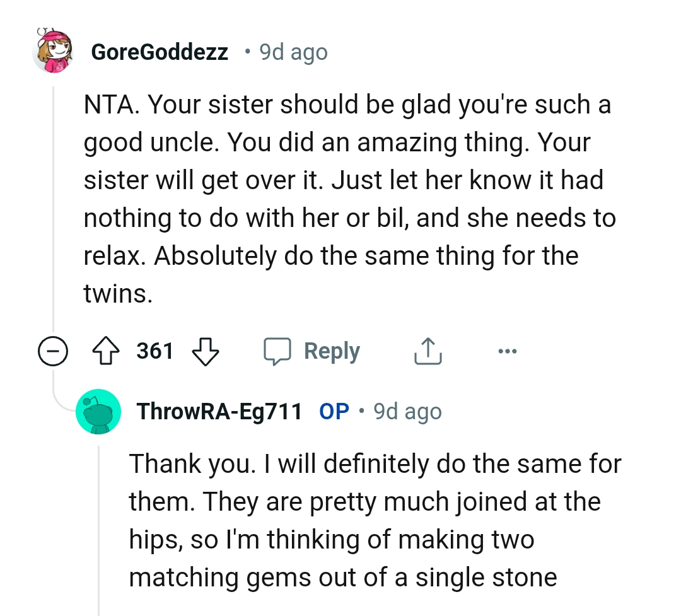Screen dimensions: 681x616
Task: Collapse GoreGoddezz's comment with the circle control
Action: pyautogui.click(x=54, y=351)
